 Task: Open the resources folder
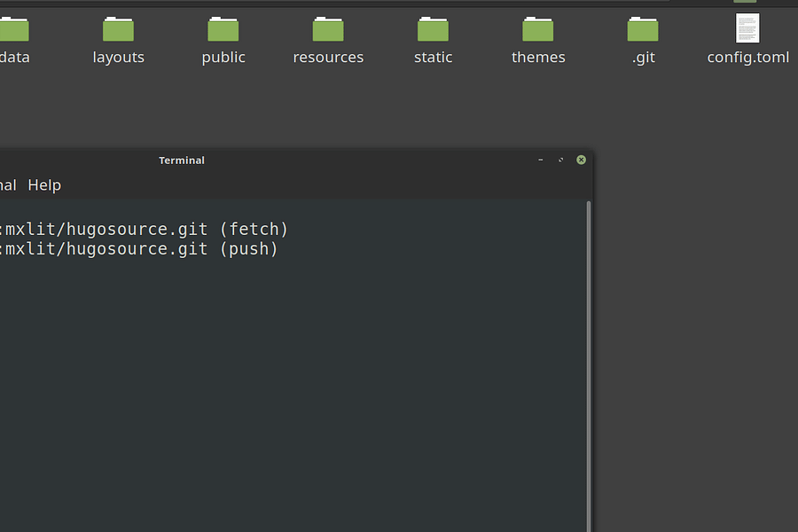click(x=328, y=31)
